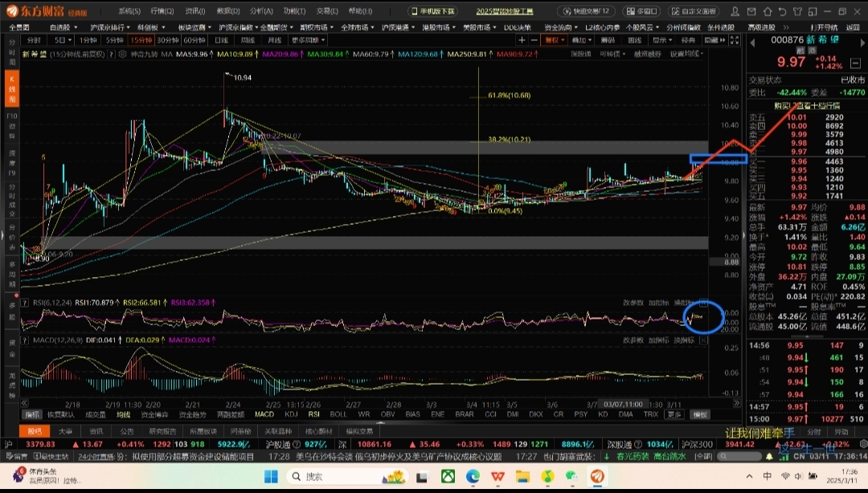Click the 多窗口 button
Image resolution: width=868 pixels, height=493 pixels.
click(641, 11)
